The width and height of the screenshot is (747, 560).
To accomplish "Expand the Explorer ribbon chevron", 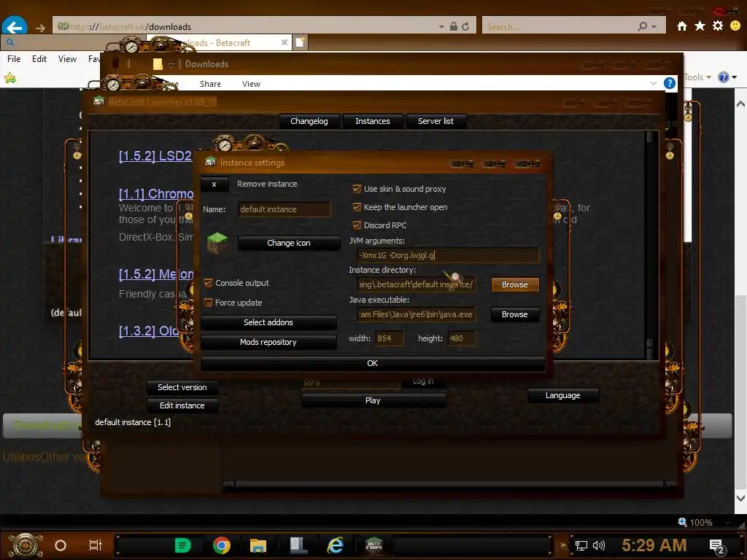I will click(653, 83).
